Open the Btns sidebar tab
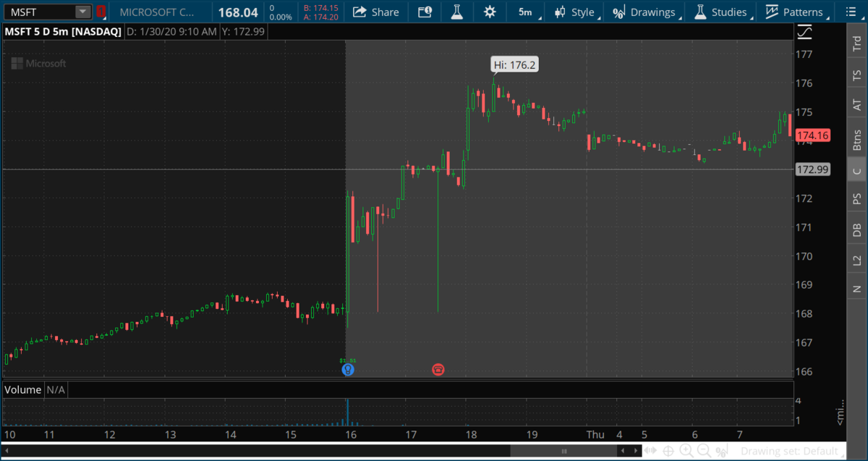The image size is (868, 461). pyautogui.click(x=856, y=139)
